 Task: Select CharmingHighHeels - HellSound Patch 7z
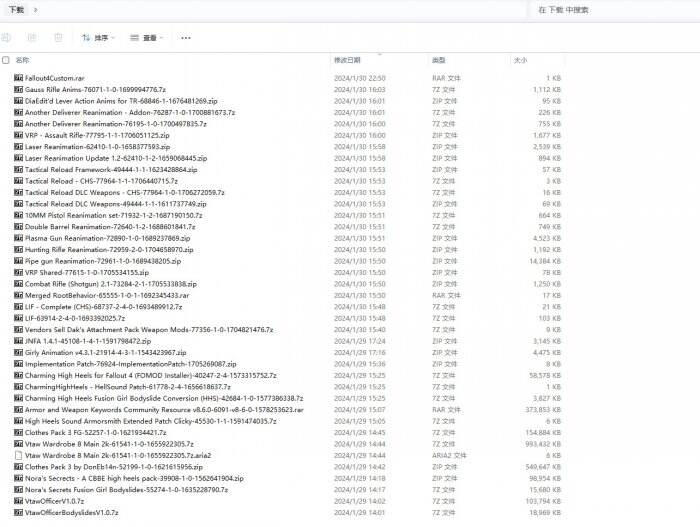coord(128,387)
